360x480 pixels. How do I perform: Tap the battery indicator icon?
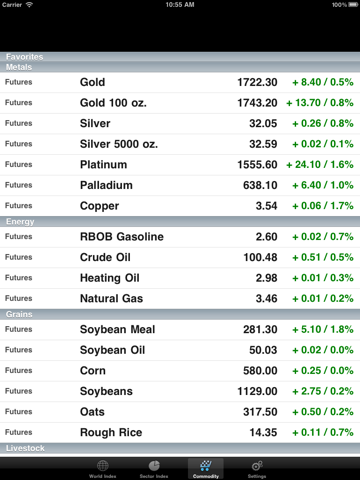coord(353,5)
